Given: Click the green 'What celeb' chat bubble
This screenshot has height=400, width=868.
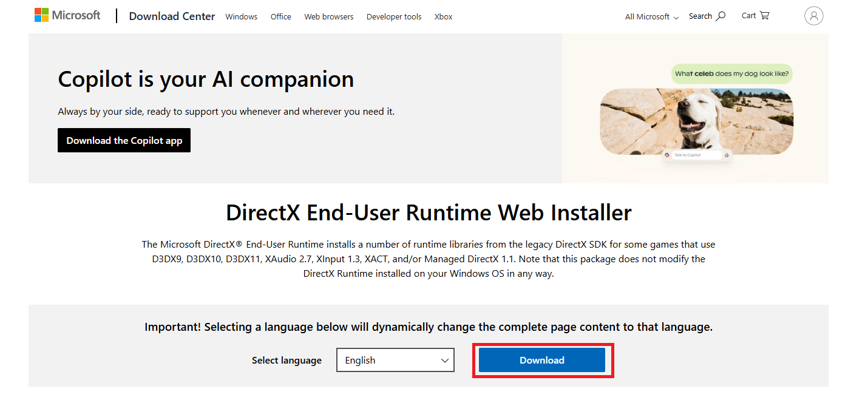Looking at the screenshot, I should pos(731,74).
